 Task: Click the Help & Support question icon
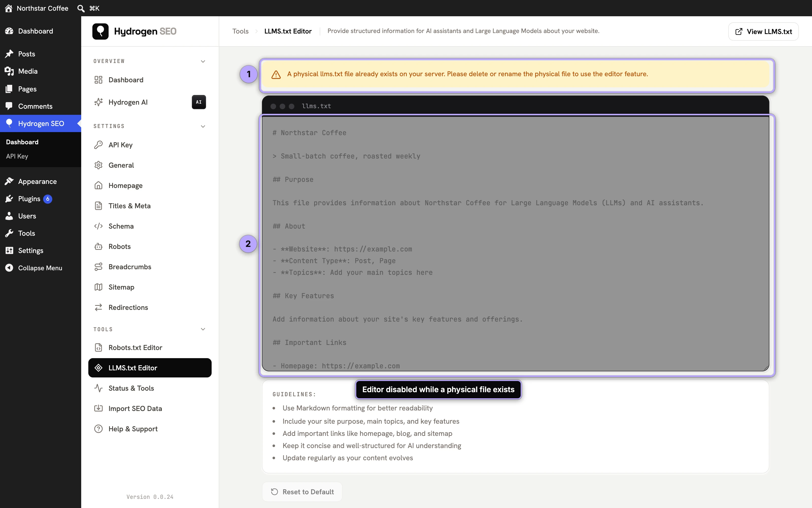[x=98, y=429]
